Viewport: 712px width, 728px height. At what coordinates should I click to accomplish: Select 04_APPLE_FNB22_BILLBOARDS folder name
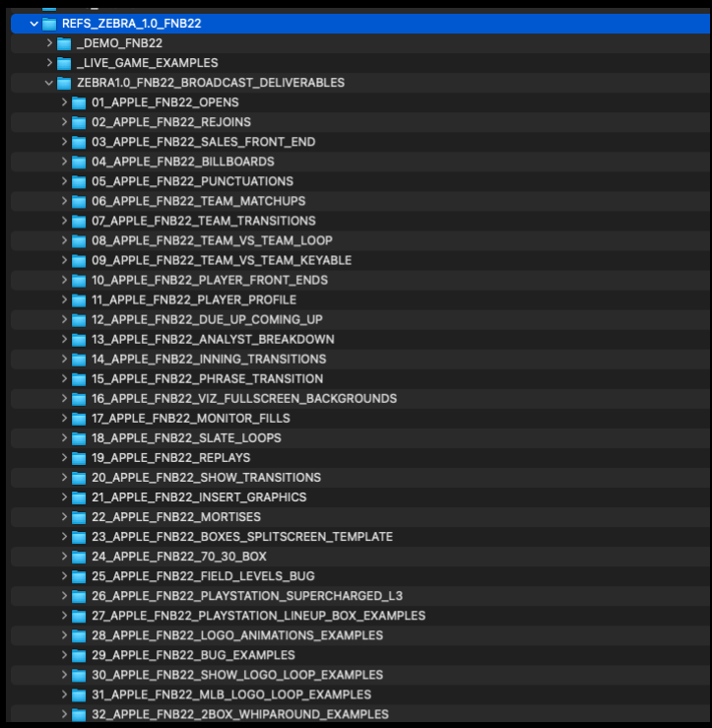[x=183, y=162]
